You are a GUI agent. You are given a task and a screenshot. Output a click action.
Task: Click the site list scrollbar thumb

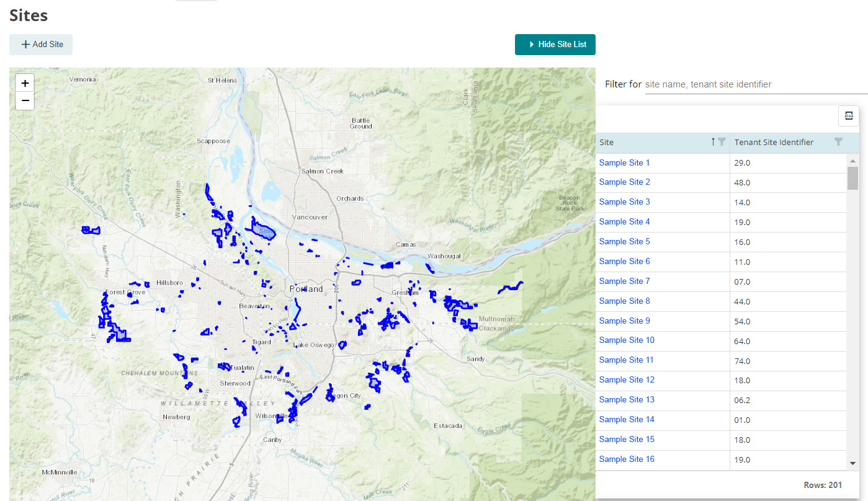[852, 177]
